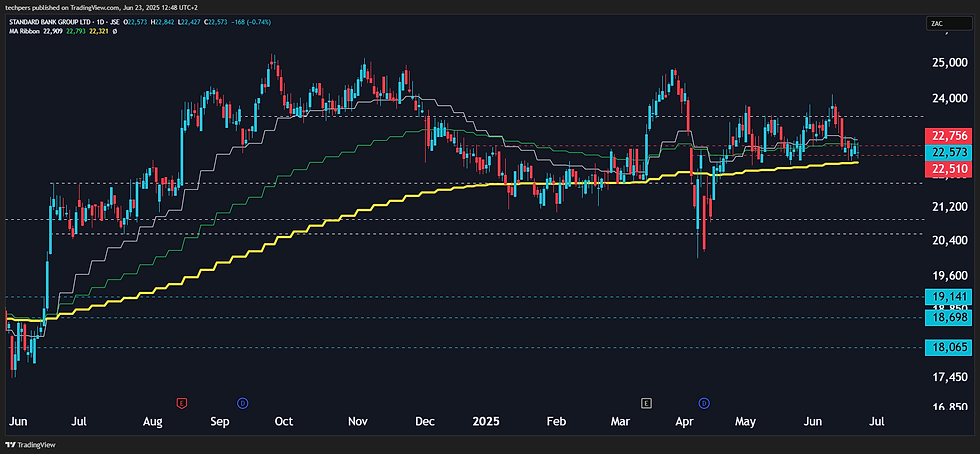This screenshot has width=980, height=454.
Task: Click the 19,600 price axis label
Action: click(x=949, y=276)
